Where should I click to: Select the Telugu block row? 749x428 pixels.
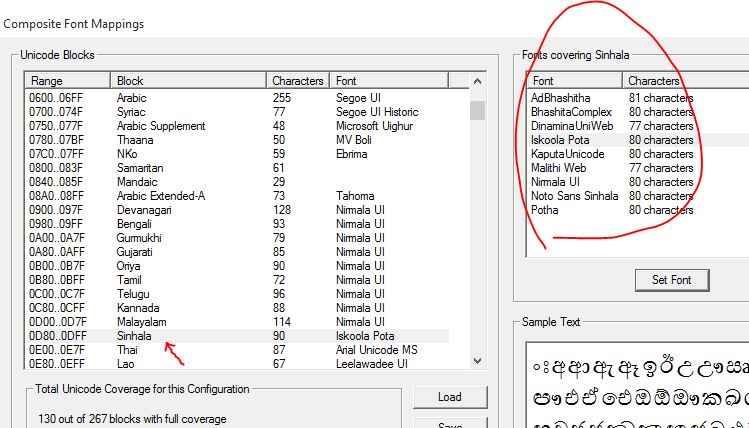[x=237, y=294]
